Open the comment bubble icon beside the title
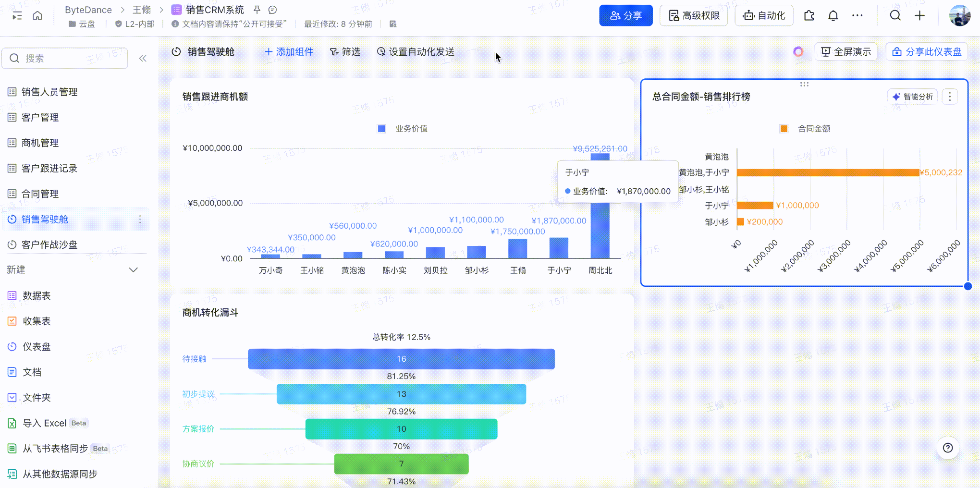This screenshot has width=980, height=488. (x=272, y=10)
